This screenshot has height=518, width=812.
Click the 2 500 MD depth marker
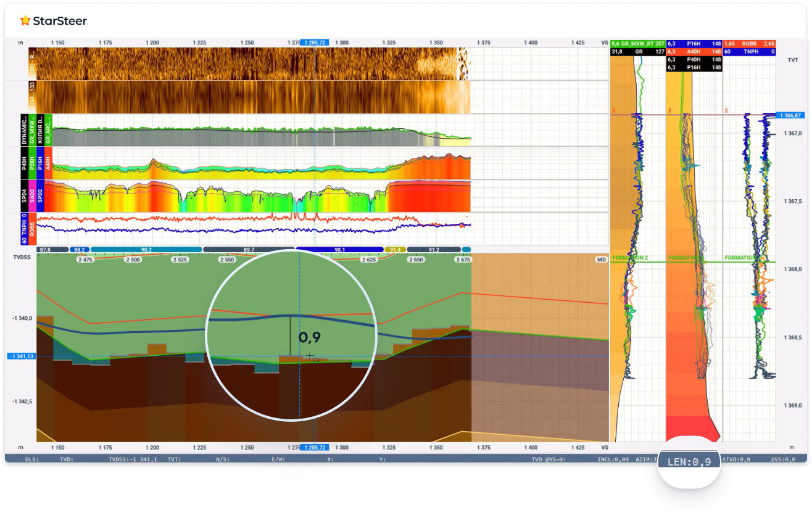click(x=133, y=260)
